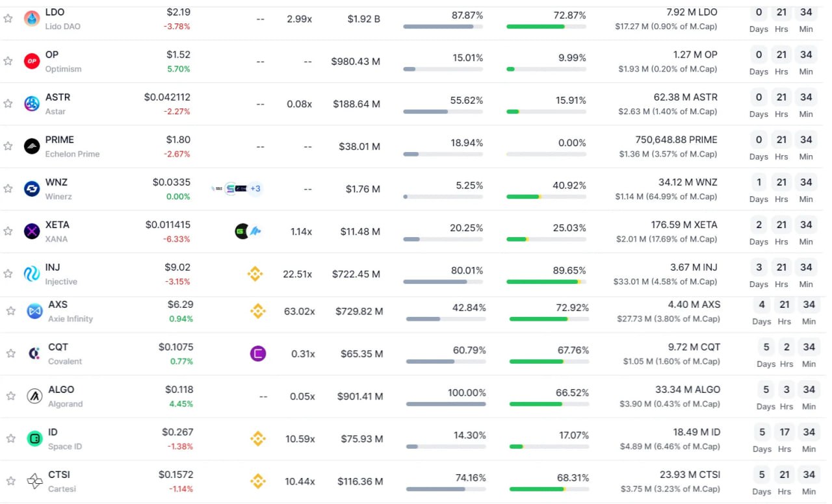
Task: Click the $1.92 B market cap value
Action: coord(363,19)
